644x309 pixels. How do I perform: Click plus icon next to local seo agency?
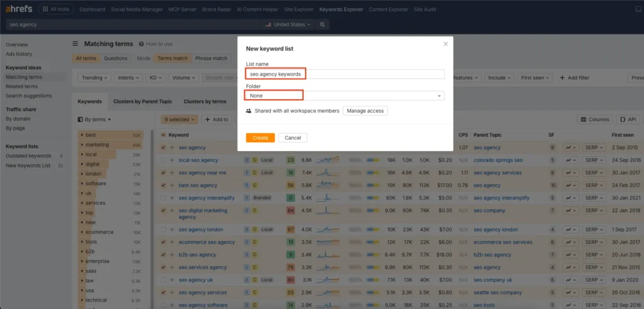pyautogui.click(x=172, y=160)
